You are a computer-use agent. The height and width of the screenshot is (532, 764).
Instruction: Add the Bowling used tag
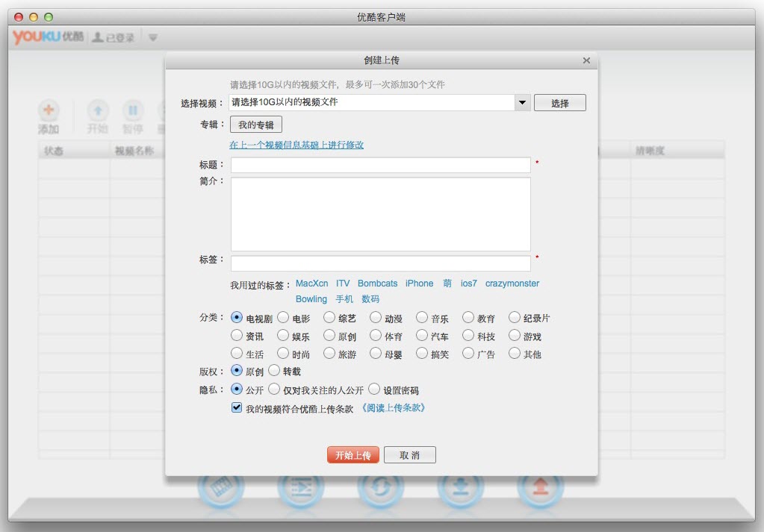click(x=311, y=299)
